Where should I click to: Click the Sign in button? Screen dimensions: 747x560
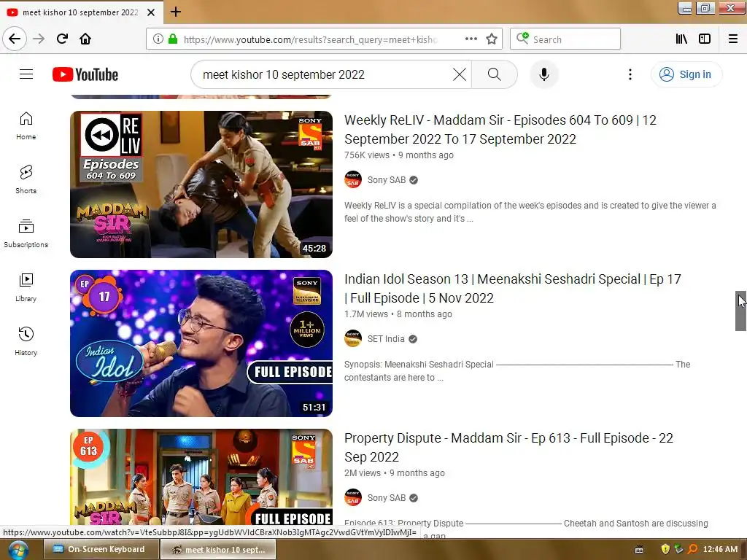pos(686,74)
